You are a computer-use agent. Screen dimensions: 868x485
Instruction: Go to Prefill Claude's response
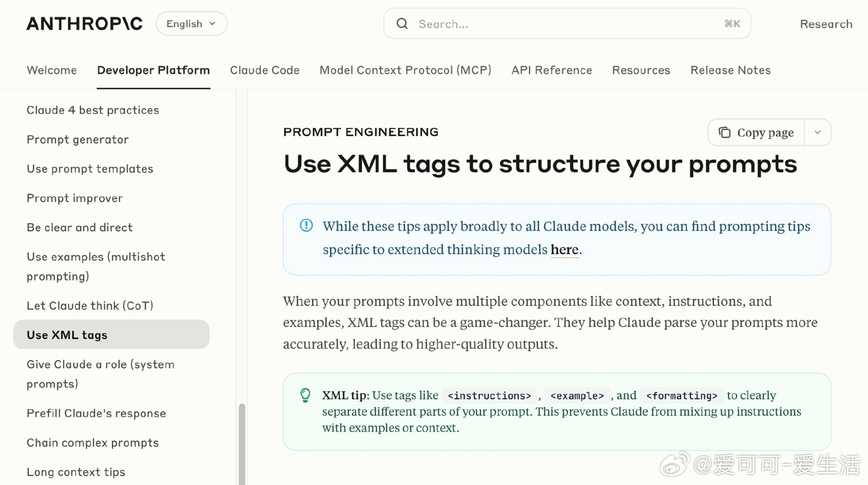click(96, 414)
